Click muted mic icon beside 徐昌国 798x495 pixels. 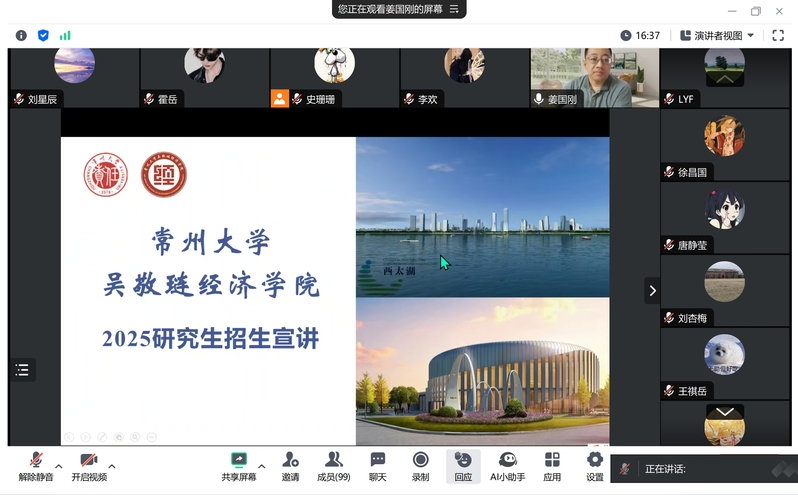(x=669, y=172)
